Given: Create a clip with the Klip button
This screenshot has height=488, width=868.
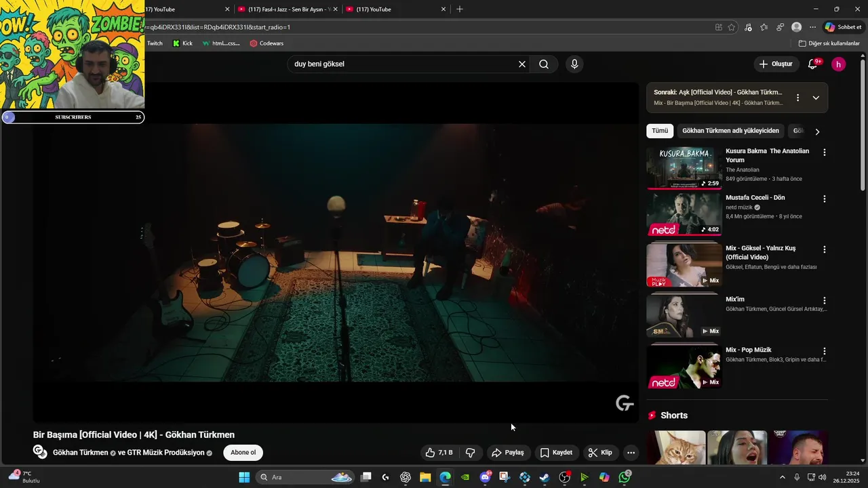Looking at the screenshot, I should click(x=600, y=453).
